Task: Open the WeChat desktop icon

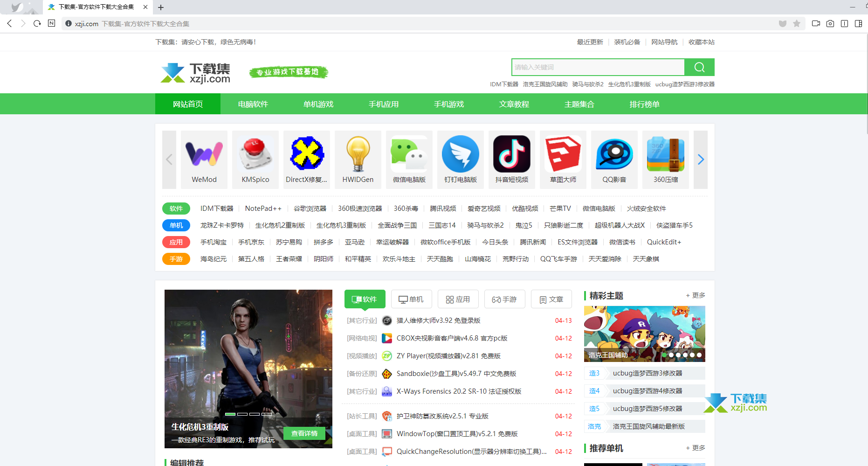Action: tap(409, 154)
